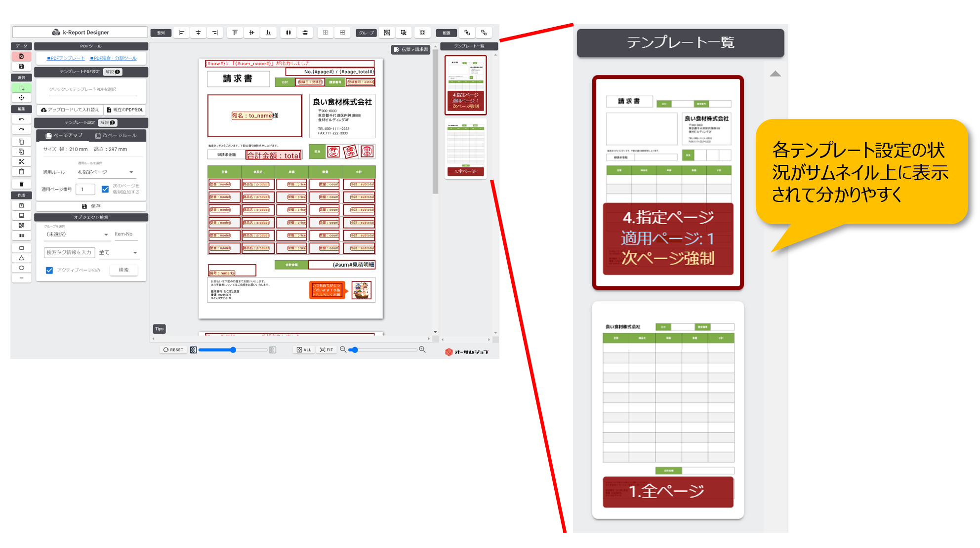Expand the グループを選択 dropdown
The width and height of the screenshot is (980, 548).
point(77,235)
